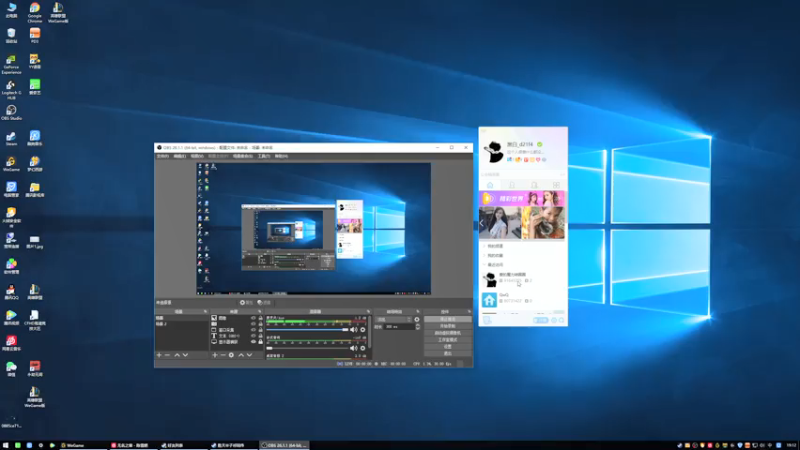Adjust the second mixer volume slider
Image resolution: width=800 pixels, height=450 pixels.
[307, 348]
